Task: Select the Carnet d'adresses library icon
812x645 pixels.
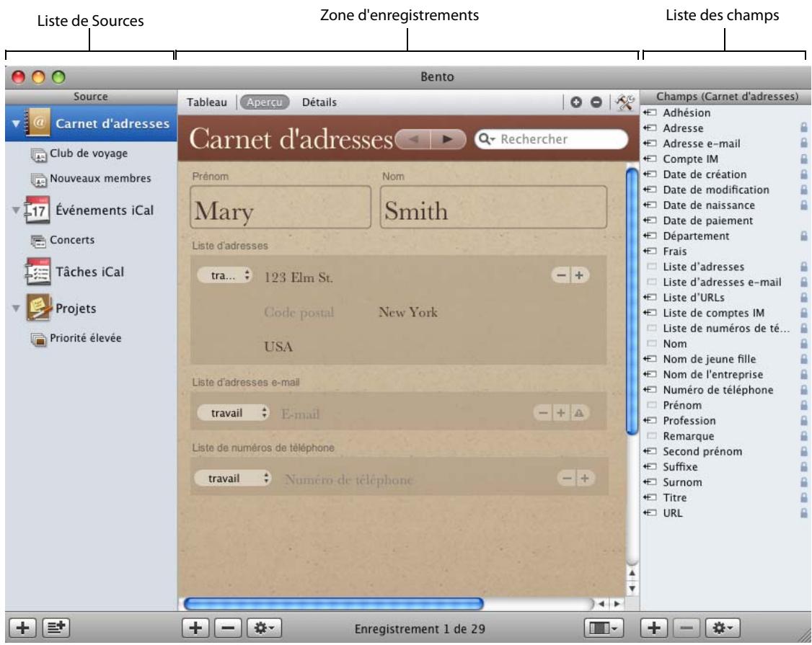Action: click(37, 123)
